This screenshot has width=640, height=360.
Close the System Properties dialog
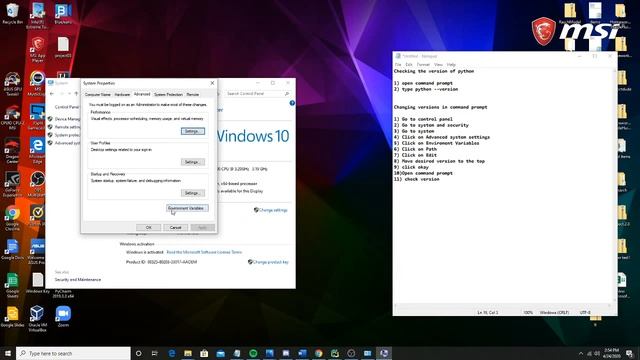(x=212, y=83)
